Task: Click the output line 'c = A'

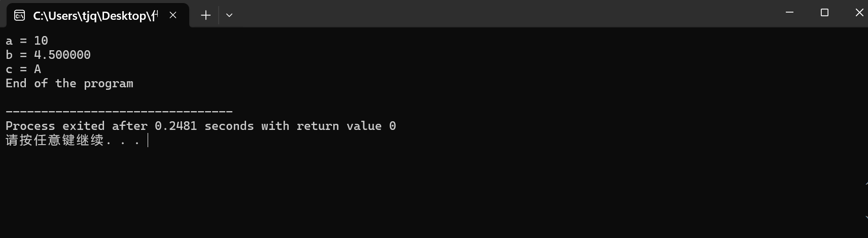Action: [x=23, y=69]
